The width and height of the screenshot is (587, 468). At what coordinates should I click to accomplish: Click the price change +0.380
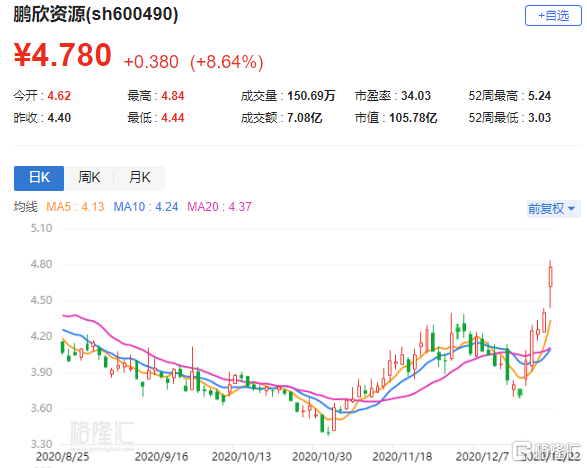[x=151, y=62]
